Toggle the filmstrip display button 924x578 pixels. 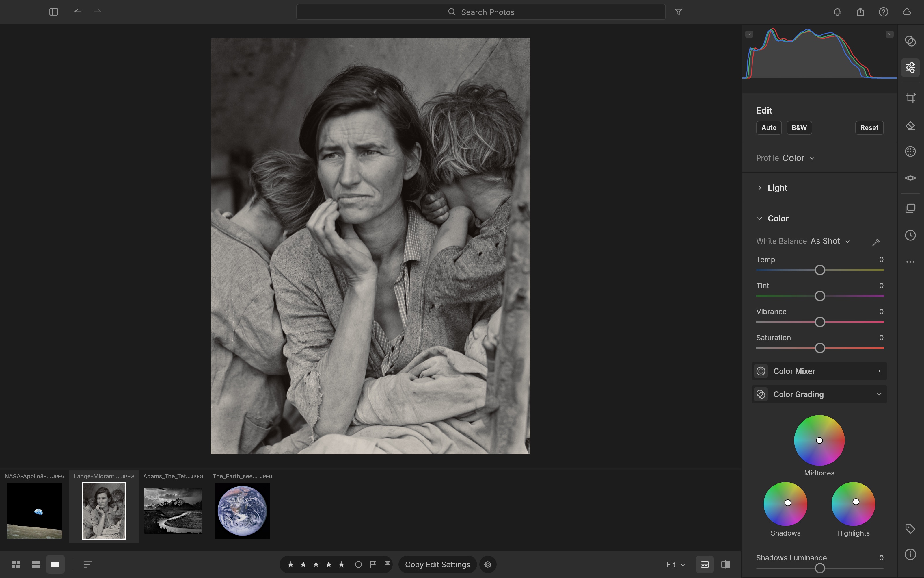705,564
